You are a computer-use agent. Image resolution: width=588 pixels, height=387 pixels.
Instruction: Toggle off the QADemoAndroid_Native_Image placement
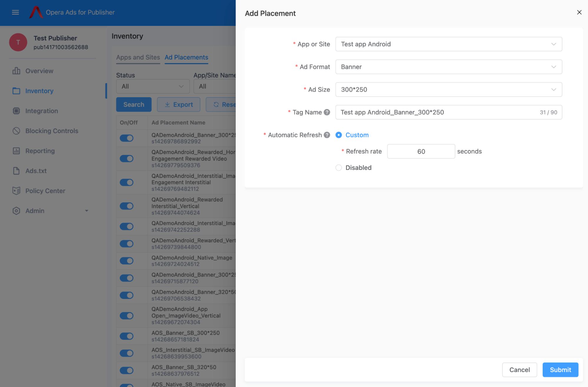coord(127,261)
